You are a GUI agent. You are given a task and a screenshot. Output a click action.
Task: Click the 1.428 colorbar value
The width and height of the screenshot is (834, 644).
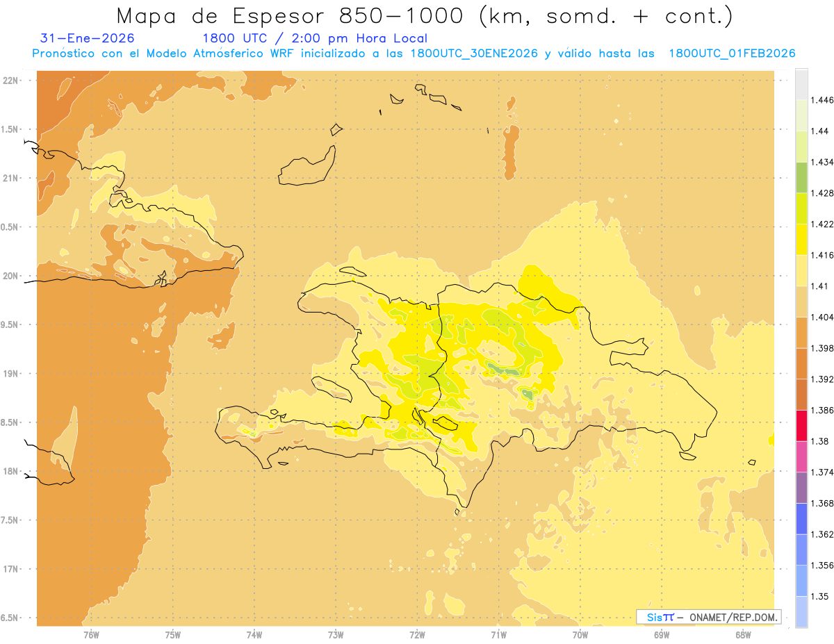tap(821, 193)
